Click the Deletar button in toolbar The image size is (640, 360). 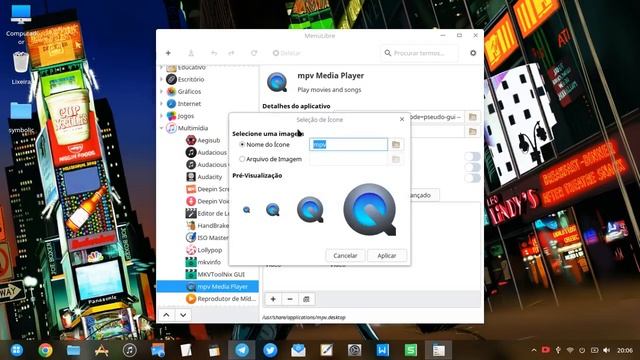tap(287, 53)
